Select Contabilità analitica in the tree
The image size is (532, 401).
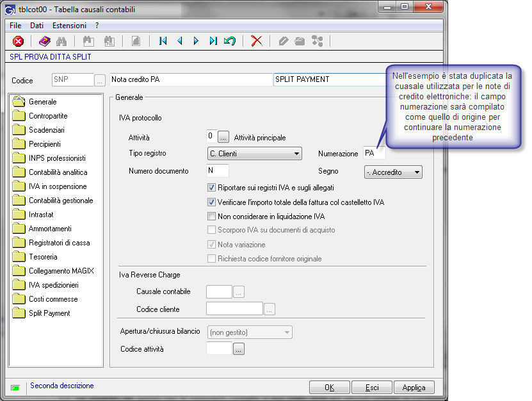[x=58, y=172]
